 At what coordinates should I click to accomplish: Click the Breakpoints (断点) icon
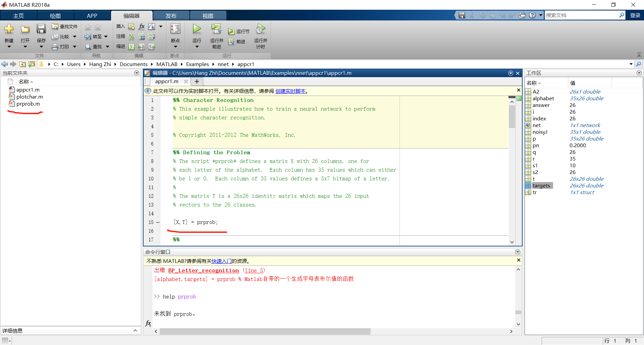(175, 29)
